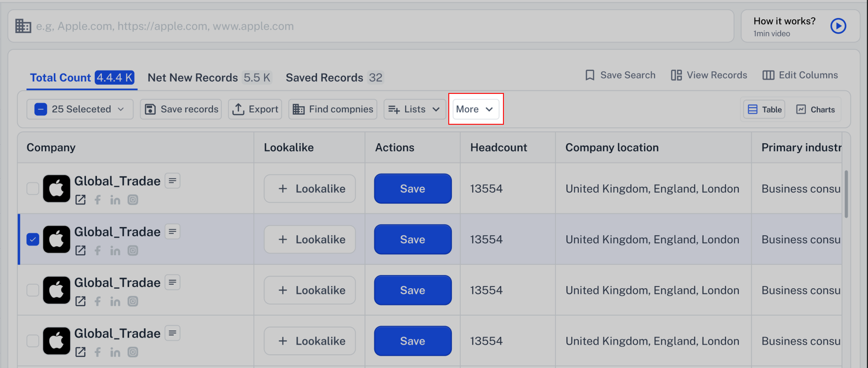
Task: Tick the checkbox of the third table row
Action: 33,290
